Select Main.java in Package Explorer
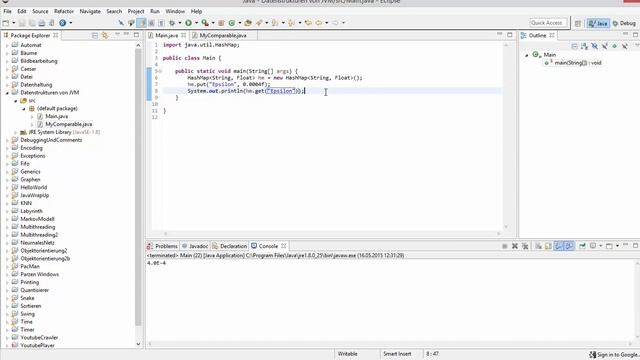This screenshot has height=360, width=640. 56,116
